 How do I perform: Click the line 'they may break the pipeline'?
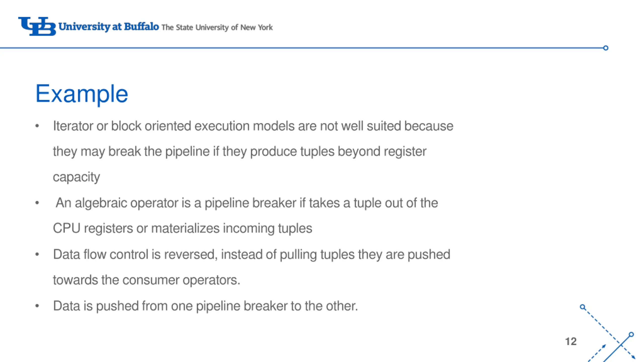click(239, 151)
